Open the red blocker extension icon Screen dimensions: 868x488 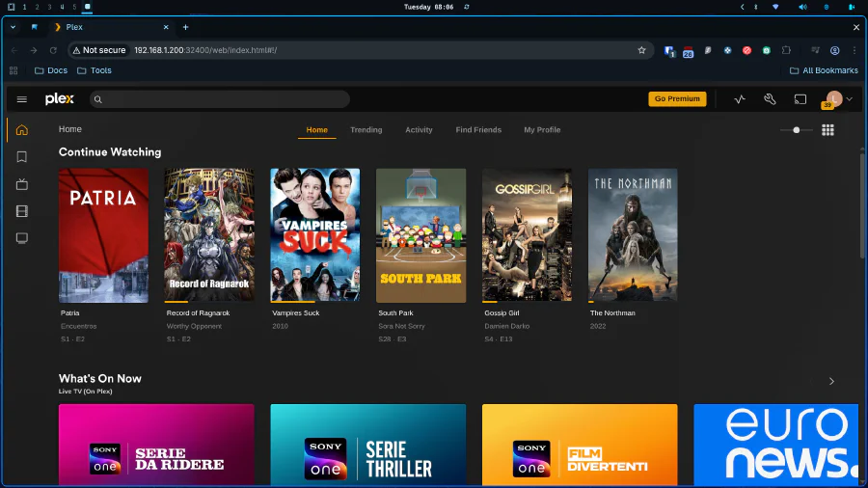[746, 50]
